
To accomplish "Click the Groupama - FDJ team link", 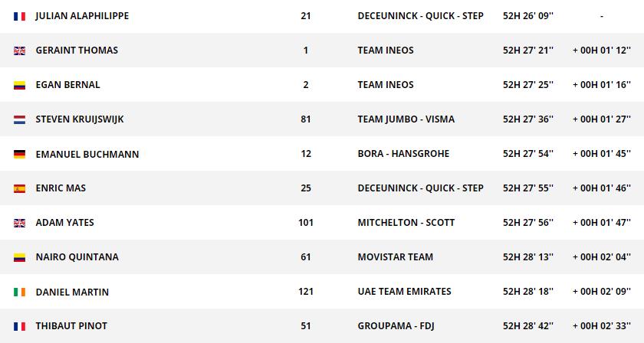I will (x=396, y=326).
